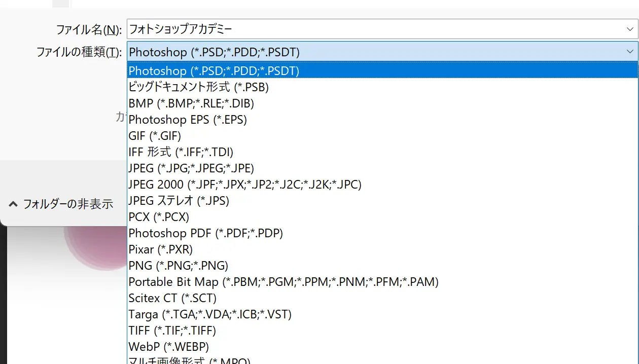Choose Photoshop (*.PSD;*.PDD;*.PSDT) in the list

click(382, 70)
